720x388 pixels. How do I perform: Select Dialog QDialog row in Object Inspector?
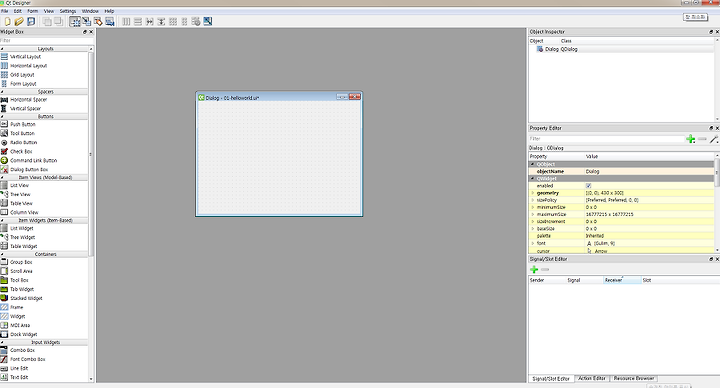622,49
